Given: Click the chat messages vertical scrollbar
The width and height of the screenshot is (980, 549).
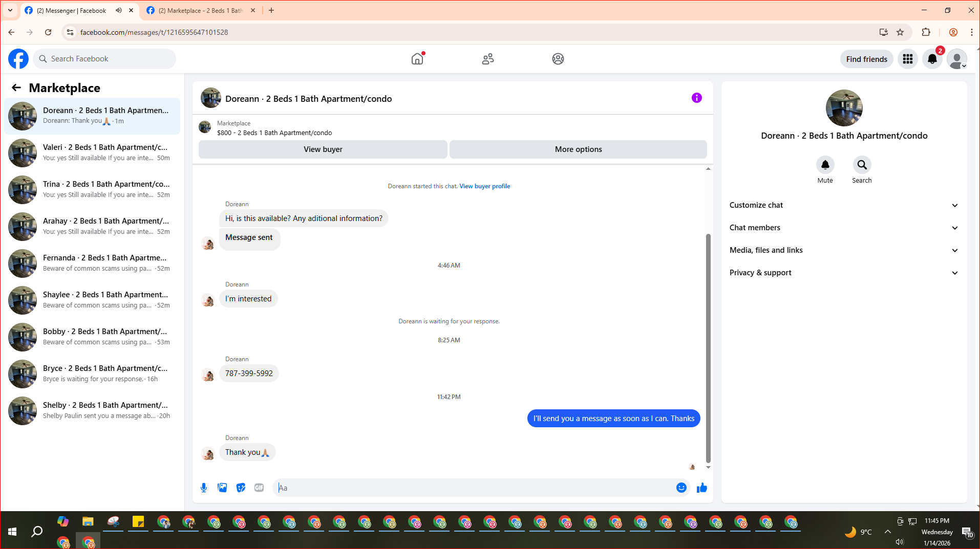Looking at the screenshot, I should click(708, 348).
